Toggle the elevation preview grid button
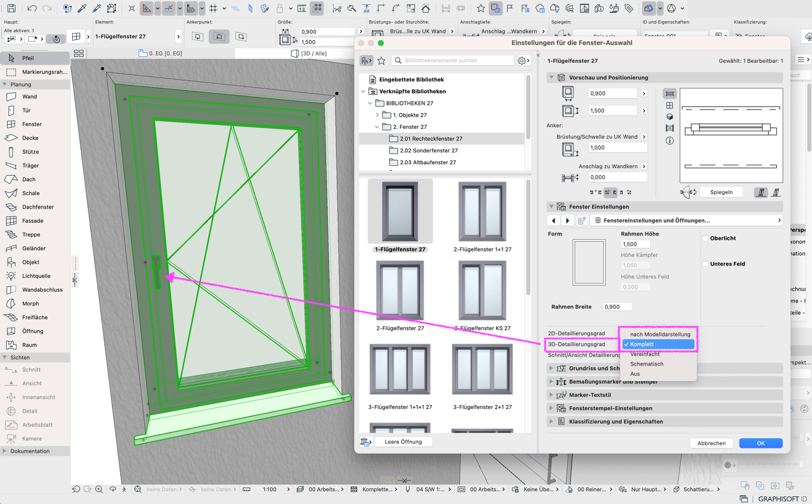The image size is (812, 504). 670,105
